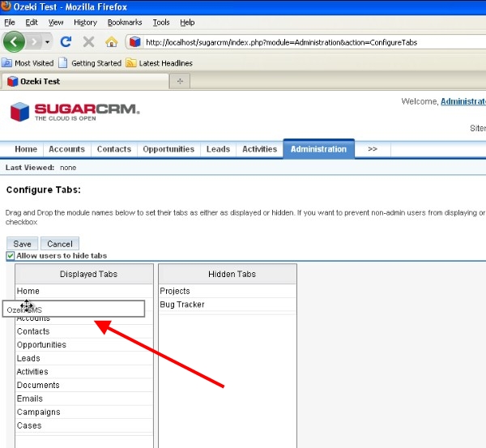Select Cases in Displayed Tabs list

coord(84,425)
